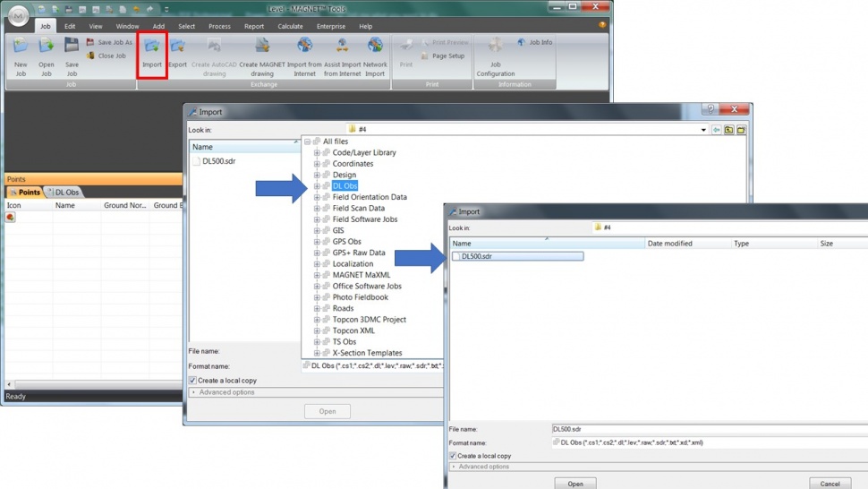Click Name column header in front dialog
Screen dimensions: 868x489
548,243
